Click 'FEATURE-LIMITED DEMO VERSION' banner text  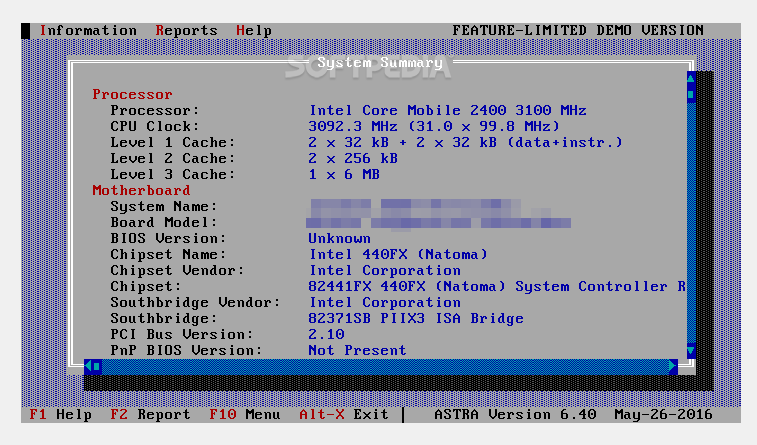pyautogui.click(x=578, y=30)
